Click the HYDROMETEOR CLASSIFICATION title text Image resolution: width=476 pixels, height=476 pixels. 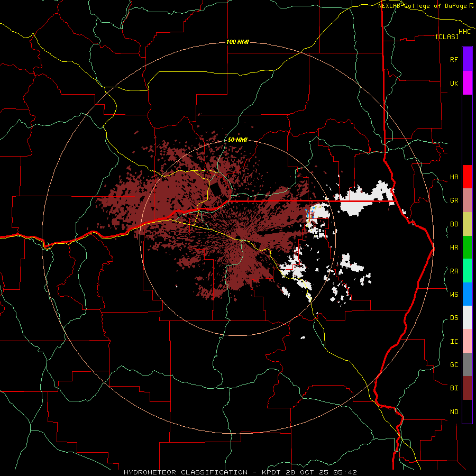click(186, 472)
